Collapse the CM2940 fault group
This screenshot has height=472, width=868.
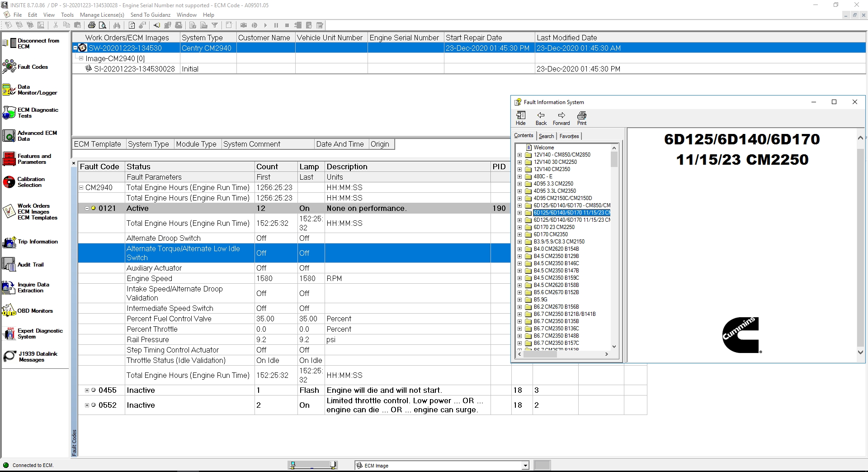tap(81, 187)
